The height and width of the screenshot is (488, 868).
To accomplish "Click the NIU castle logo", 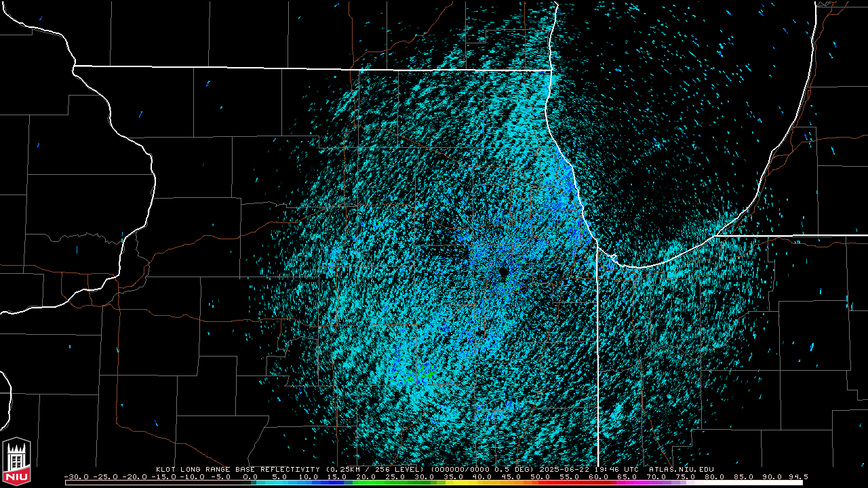I will (x=16, y=462).
